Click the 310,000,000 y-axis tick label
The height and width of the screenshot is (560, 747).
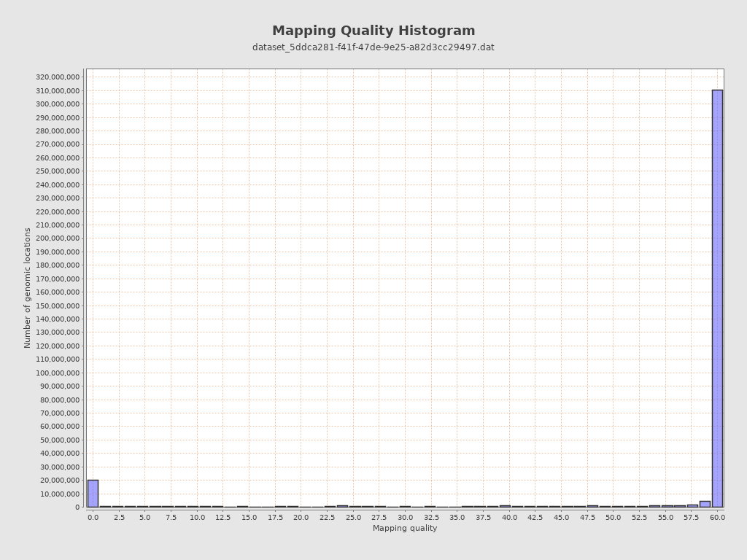(x=58, y=91)
